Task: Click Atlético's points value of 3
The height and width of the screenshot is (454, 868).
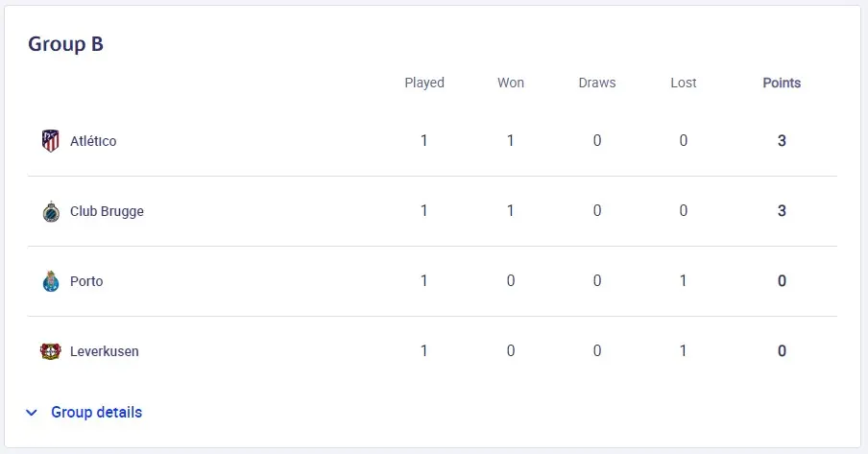Action: click(x=782, y=141)
